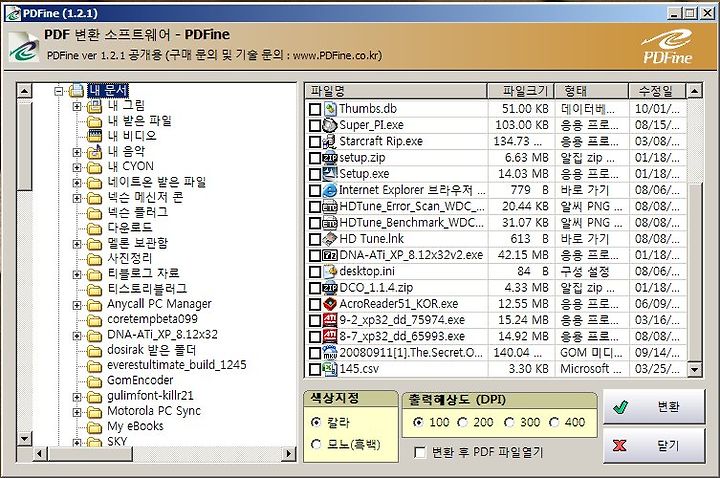Click the ATI icon of 9-2_xp32_dd_75974.exe
This screenshot has width=720, height=478.
(330, 320)
